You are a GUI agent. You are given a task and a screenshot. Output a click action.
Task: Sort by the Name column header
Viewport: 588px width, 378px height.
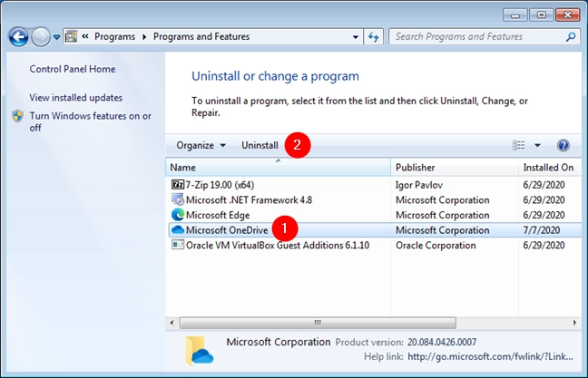278,168
